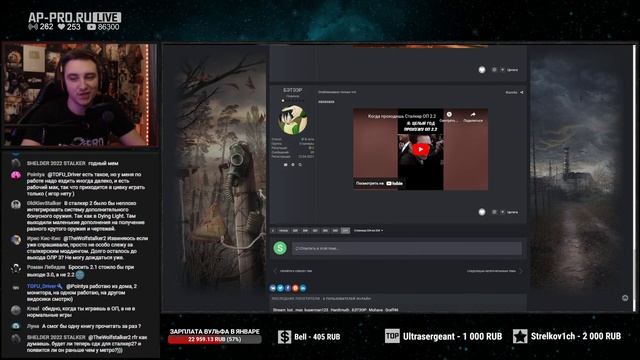This screenshot has height=360, width=640.
Task: Share topic via orange Reddit icon
Action: [295, 288]
